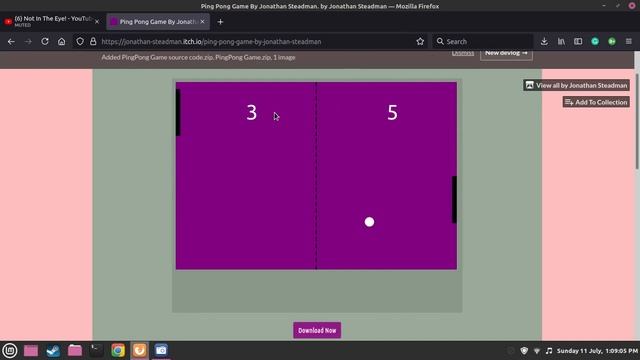Open the network tray icon
640x360 pixels.
(537, 351)
